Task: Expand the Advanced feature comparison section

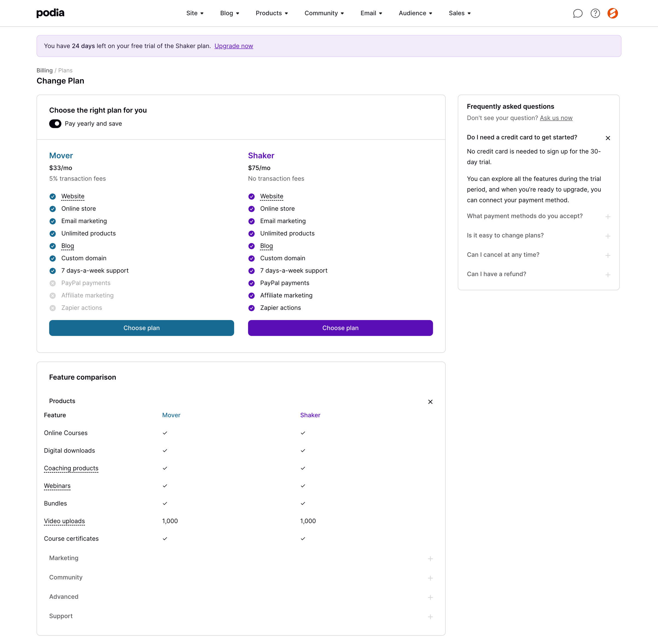Action: coord(241,597)
